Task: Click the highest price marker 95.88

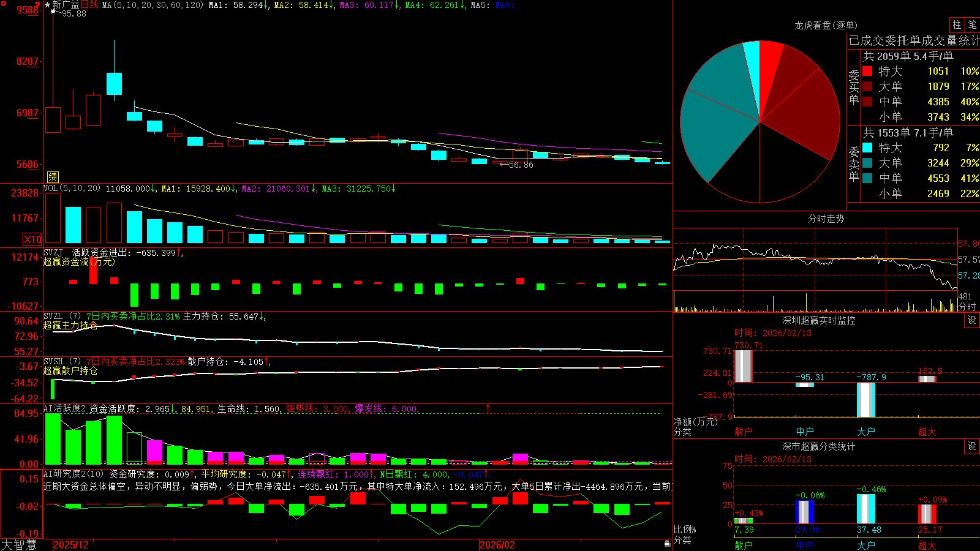Action: [x=73, y=13]
